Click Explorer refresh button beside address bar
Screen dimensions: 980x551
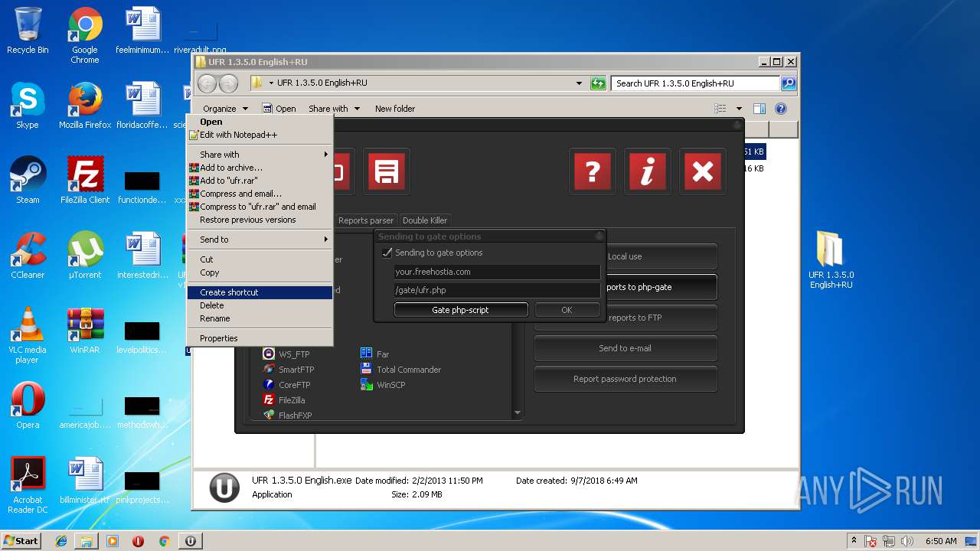[x=598, y=83]
